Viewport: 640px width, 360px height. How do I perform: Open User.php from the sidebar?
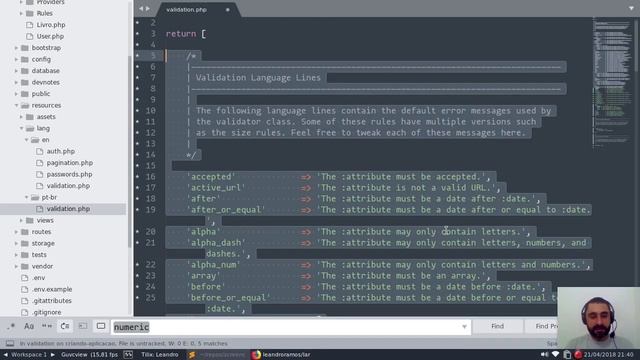(50, 36)
